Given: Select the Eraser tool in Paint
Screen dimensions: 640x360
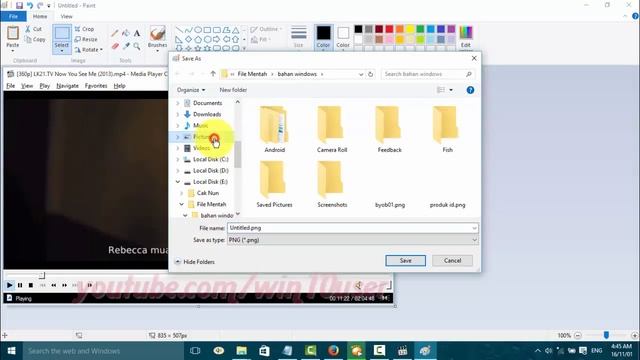Looking at the screenshot, I should [x=115, y=46].
